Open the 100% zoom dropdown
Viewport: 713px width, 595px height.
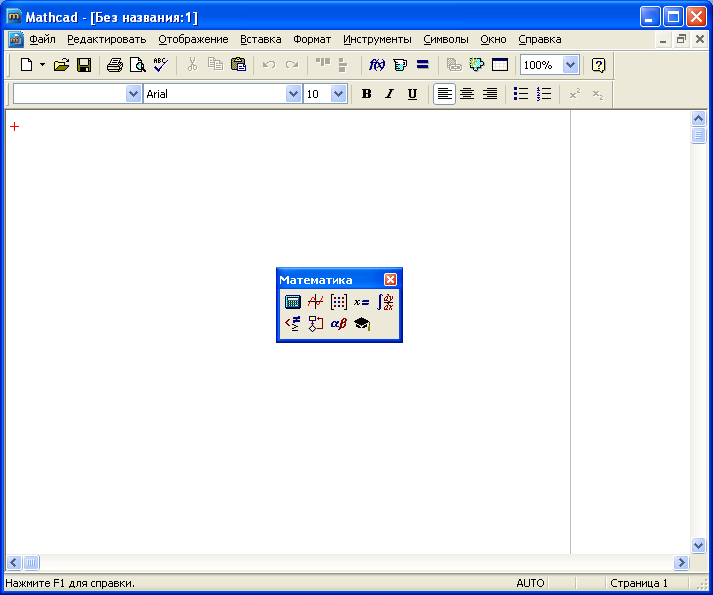[x=570, y=65]
